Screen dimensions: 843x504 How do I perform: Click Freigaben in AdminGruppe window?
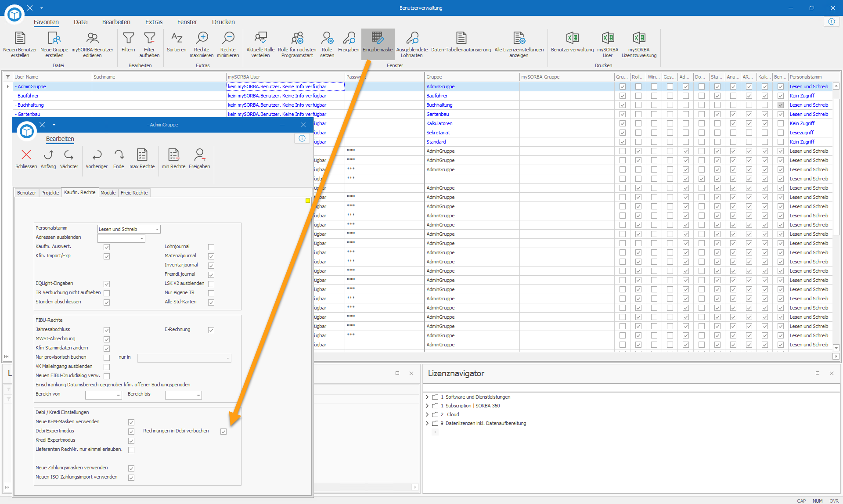pyautogui.click(x=199, y=159)
